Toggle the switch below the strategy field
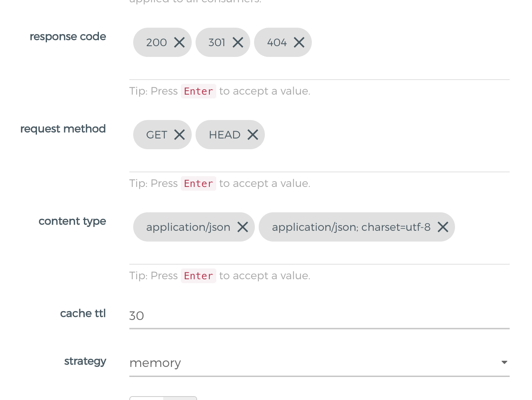The height and width of the screenshot is (400, 532). (163, 398)
